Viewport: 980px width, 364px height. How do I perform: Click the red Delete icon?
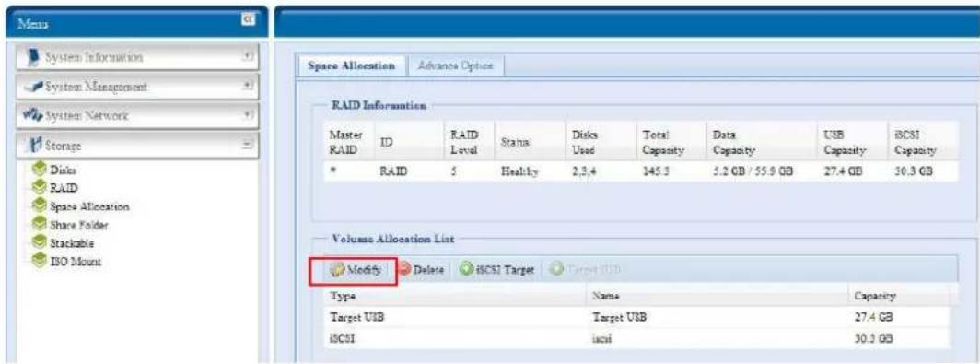pyautogui.click(x=404, y=270)
